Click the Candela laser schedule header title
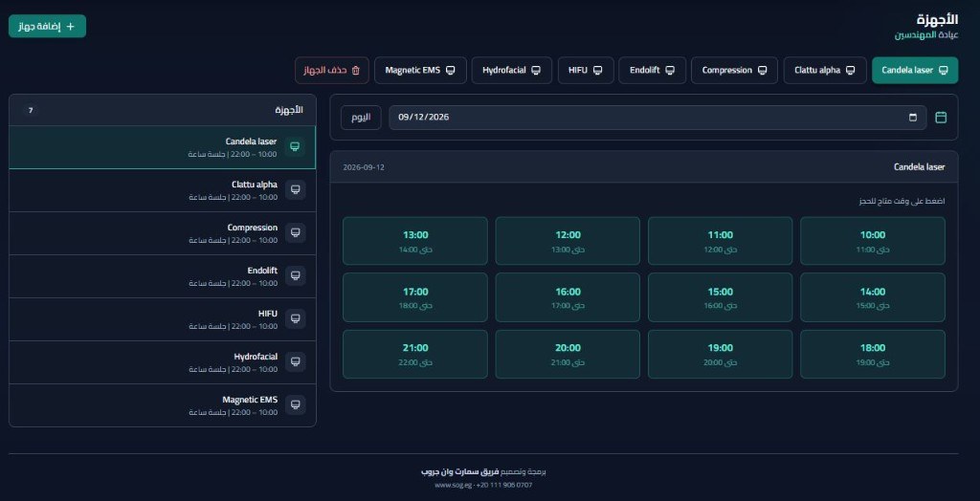This screenshot has width=980, height=501. 920,166
